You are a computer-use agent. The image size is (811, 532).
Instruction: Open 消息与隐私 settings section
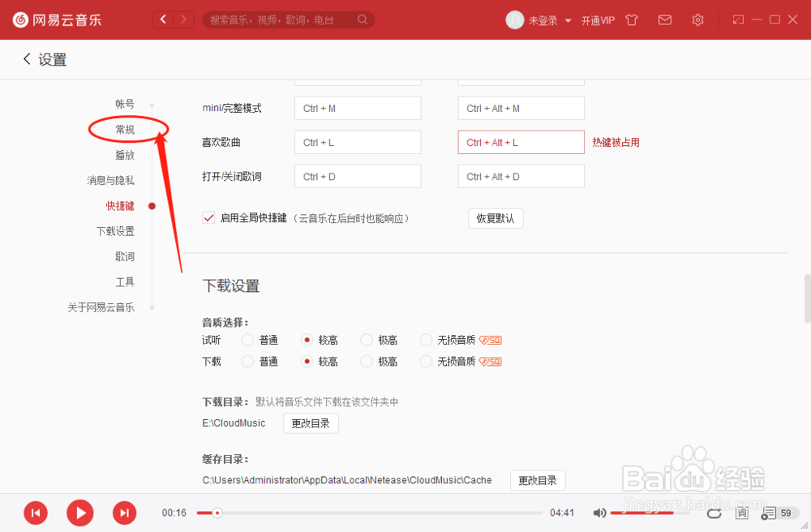(x=110, y=180)
